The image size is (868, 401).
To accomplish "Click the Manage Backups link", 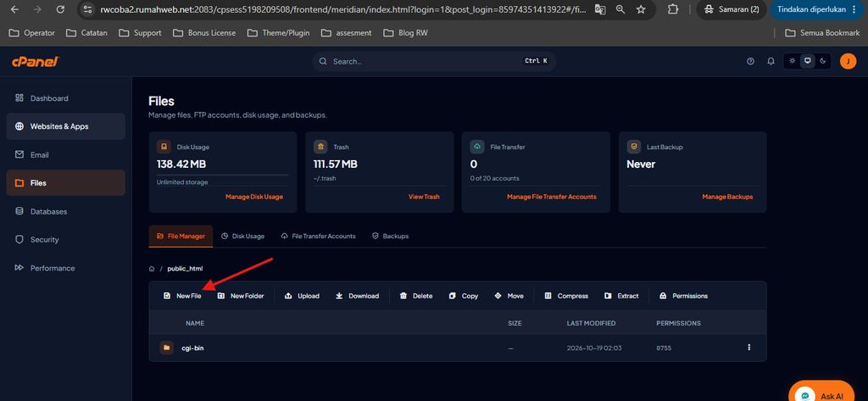I will [x=727, y=197].
